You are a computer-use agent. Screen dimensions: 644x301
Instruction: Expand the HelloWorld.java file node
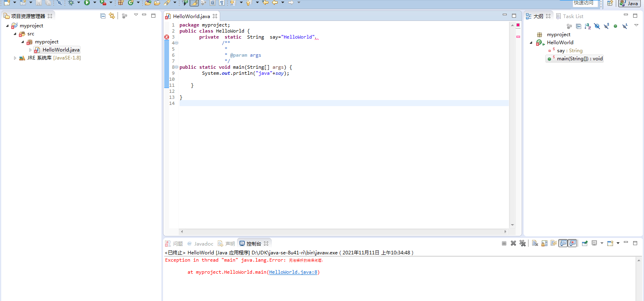[x=30, y=50]
